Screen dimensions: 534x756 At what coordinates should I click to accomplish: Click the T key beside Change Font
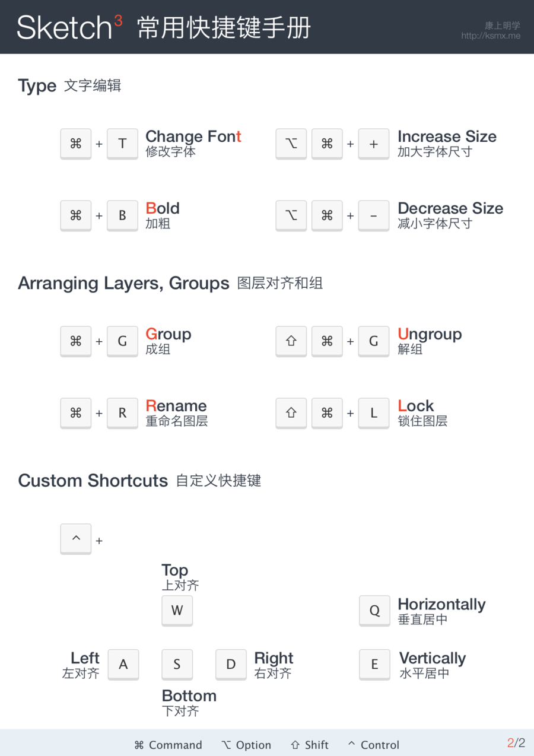coord(122,144)
